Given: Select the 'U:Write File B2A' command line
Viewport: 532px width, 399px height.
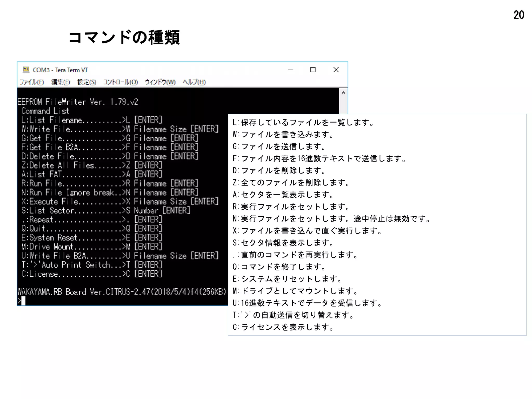Looking at the screenshot, I should pos(120,256).
